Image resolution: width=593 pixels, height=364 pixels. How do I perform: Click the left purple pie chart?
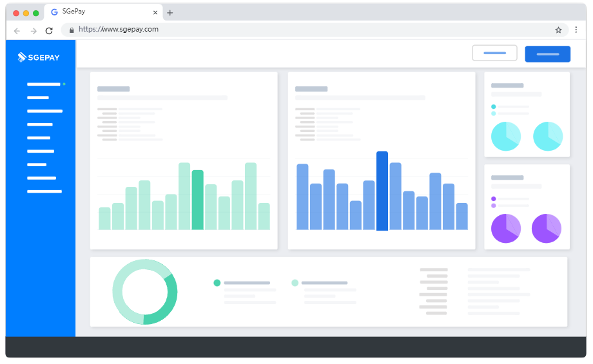(506, 228)
